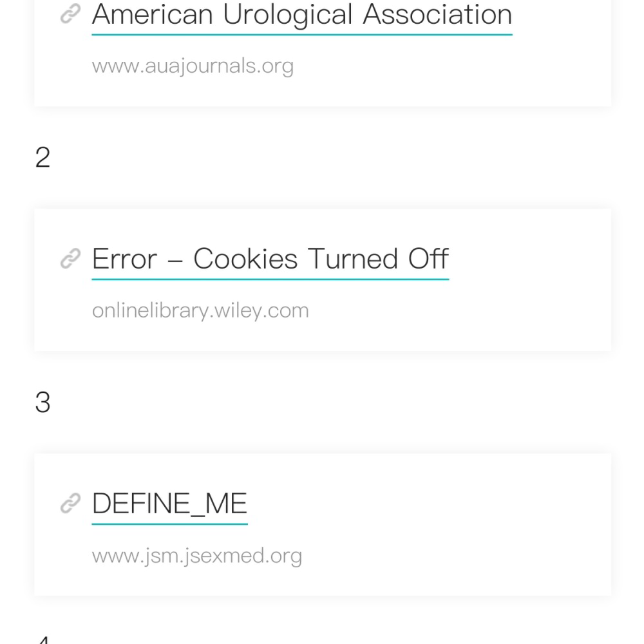Screen dimensions: 644x644
Task: Open the Error – Cookies Turned Off link
Action: pyautogui.click(x=270, y=259)
